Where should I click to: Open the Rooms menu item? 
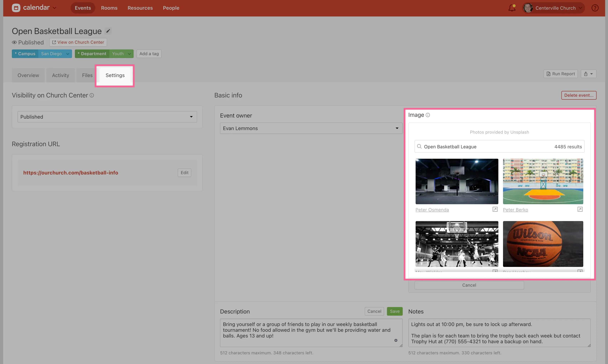pos(109,8)
